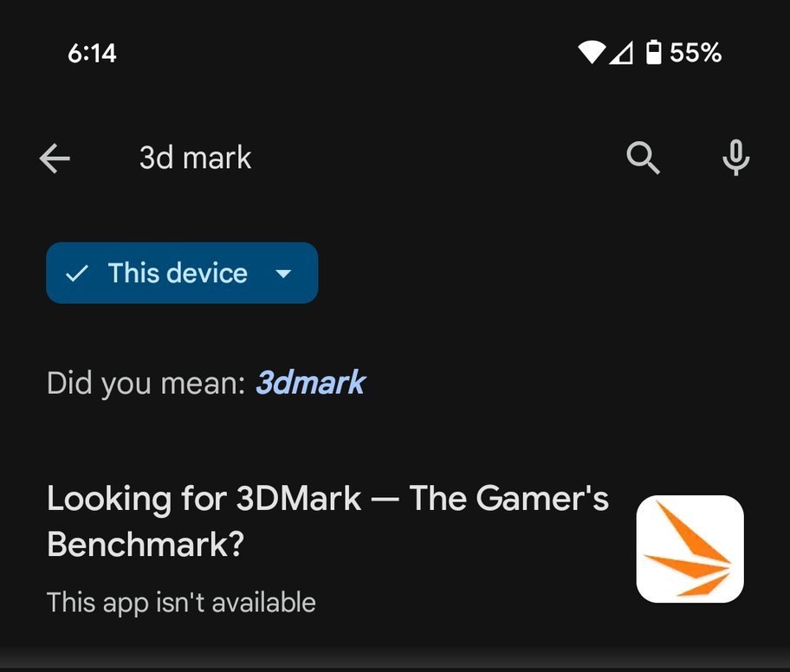Tap the cellular signal status icon

click(x=621, y=54)
